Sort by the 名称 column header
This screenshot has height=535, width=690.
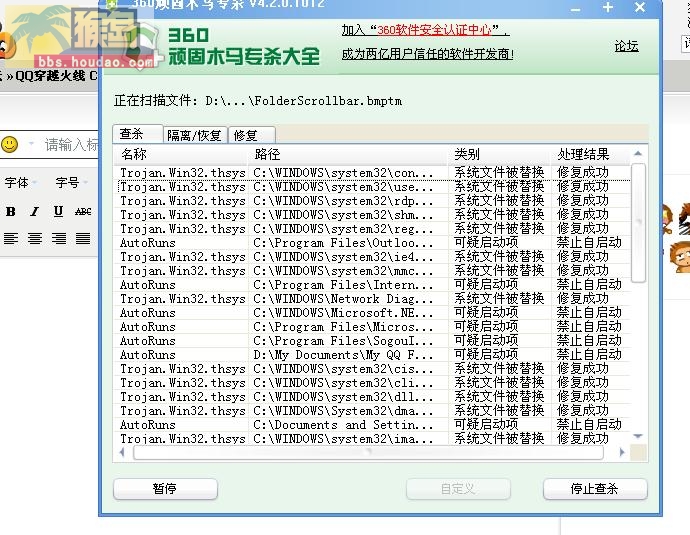point(181,154)
